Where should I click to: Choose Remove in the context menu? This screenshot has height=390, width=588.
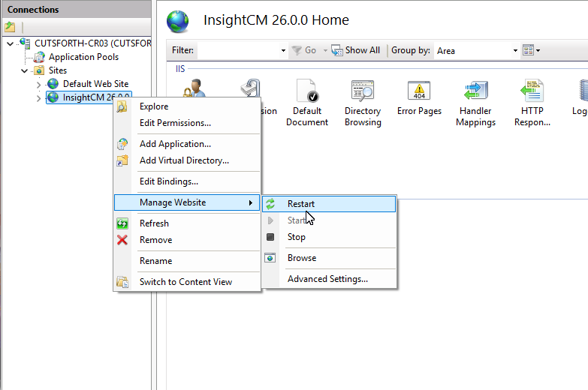point(187,240)
